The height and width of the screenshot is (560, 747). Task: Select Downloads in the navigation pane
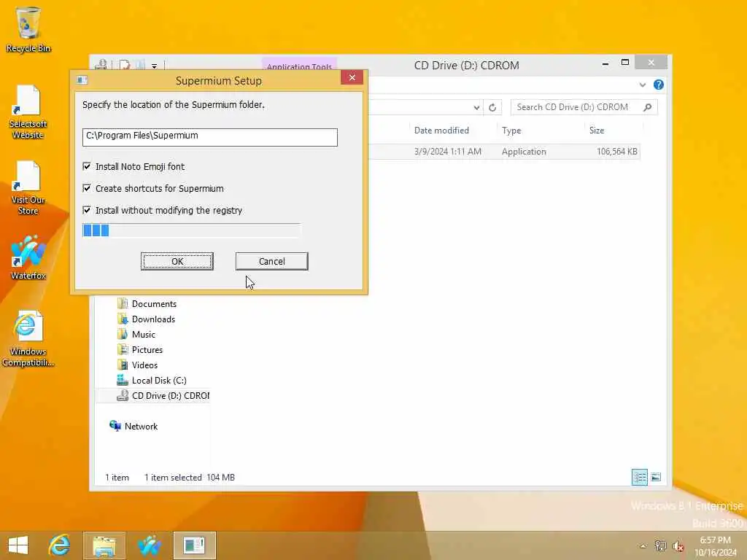click(x=153, y=319)
